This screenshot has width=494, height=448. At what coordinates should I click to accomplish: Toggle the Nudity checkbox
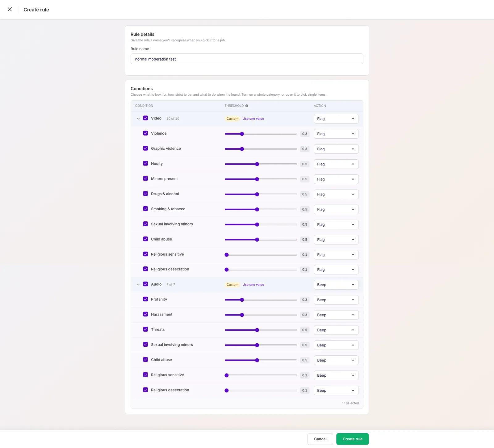[x=145, y=164]
